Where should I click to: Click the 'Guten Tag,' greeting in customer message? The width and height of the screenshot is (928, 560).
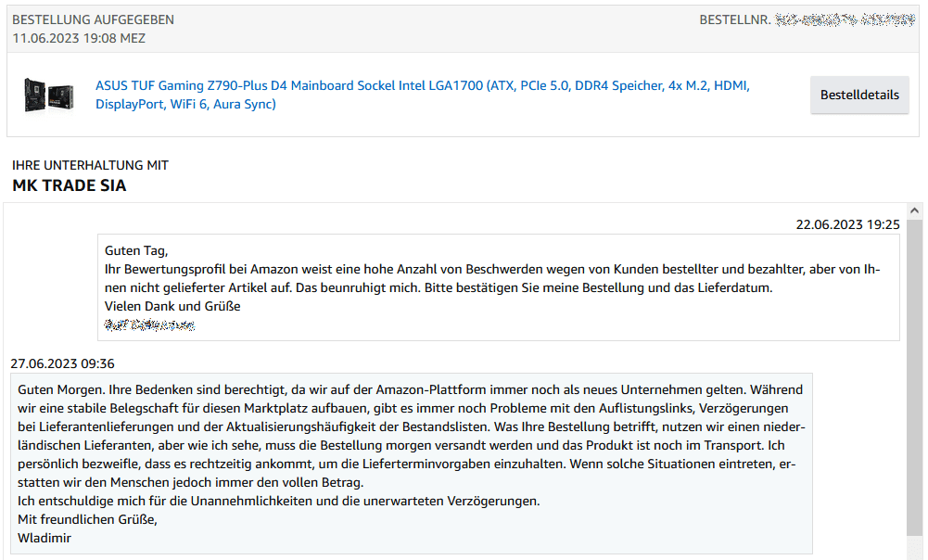click(136, 251)
